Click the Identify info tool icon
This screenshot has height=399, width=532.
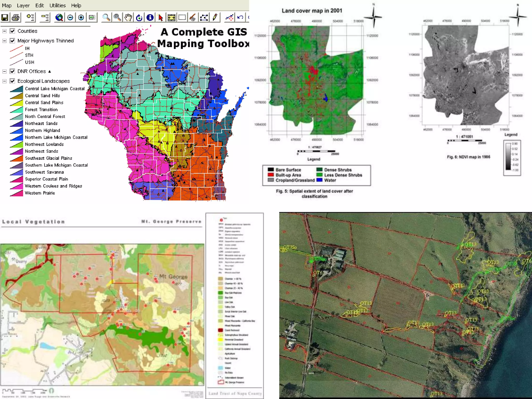pyautogui.click(x=150, y=17)
